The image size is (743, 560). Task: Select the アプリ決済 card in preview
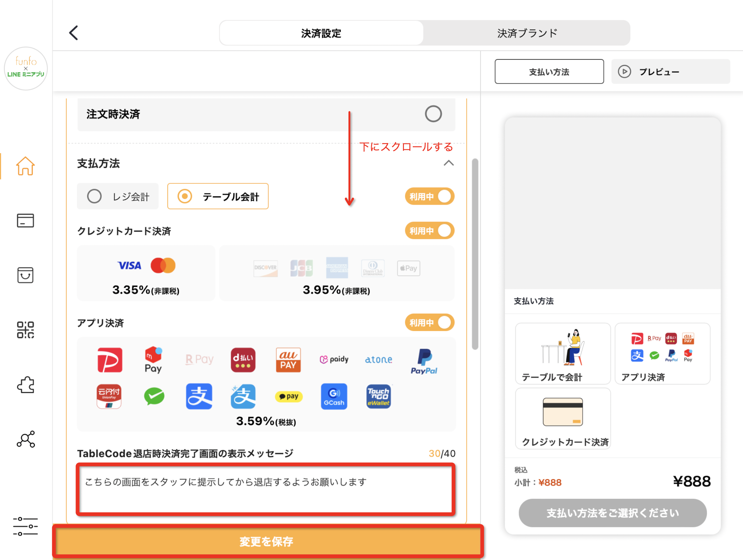pyautogui.click(x=662, y=354)
